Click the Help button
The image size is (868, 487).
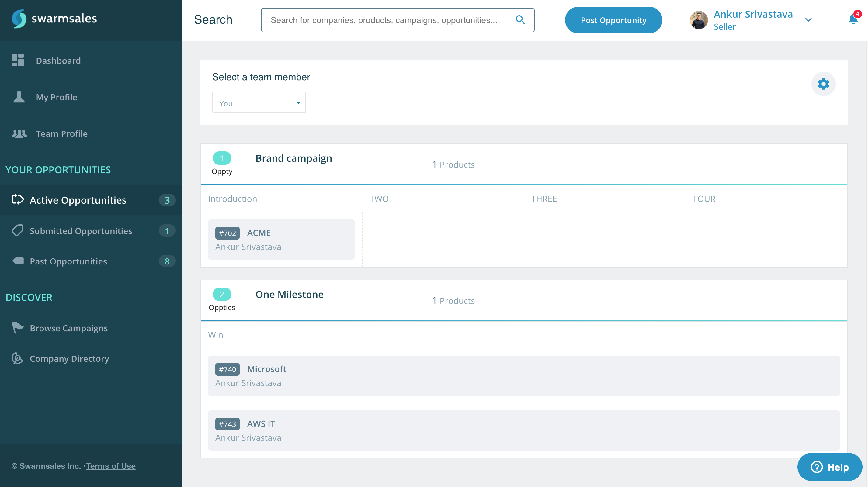(829, 467)
